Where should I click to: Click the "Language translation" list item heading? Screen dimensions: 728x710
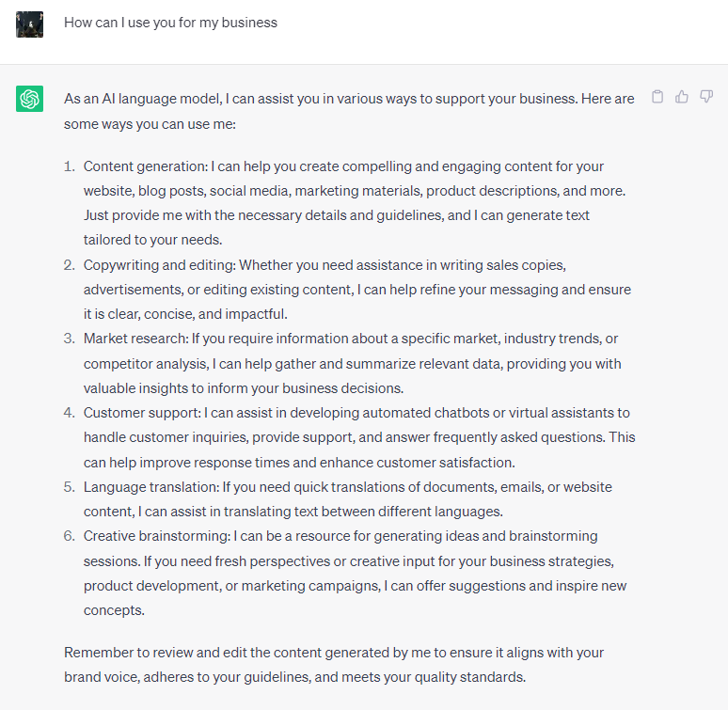click(150, 487)
